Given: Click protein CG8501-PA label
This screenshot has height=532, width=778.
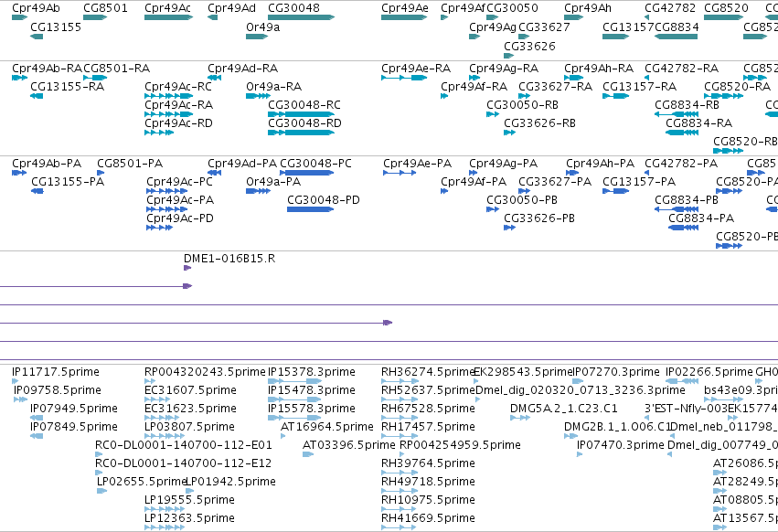Looking at the screenshot, I should point(130,164).
